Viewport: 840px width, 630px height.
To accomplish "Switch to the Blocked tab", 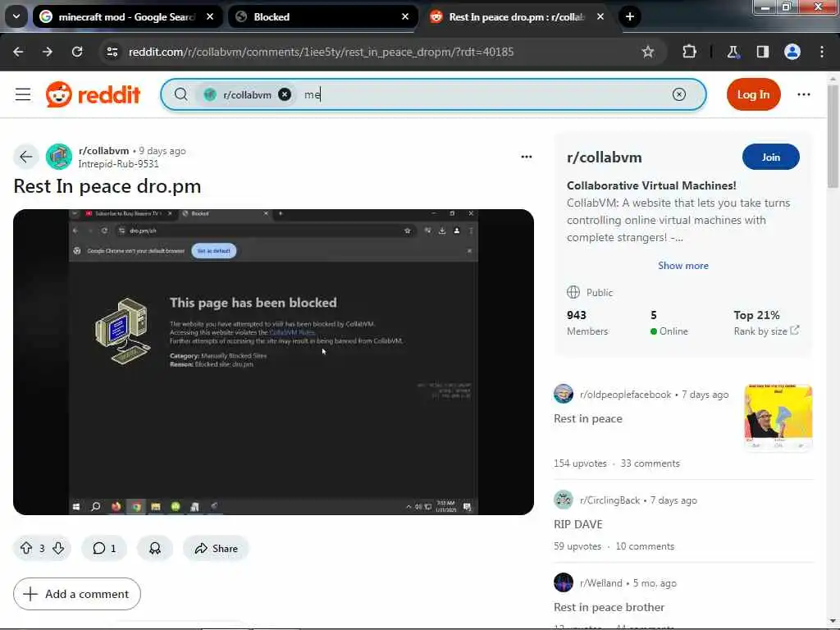I will tap(323, 16).
